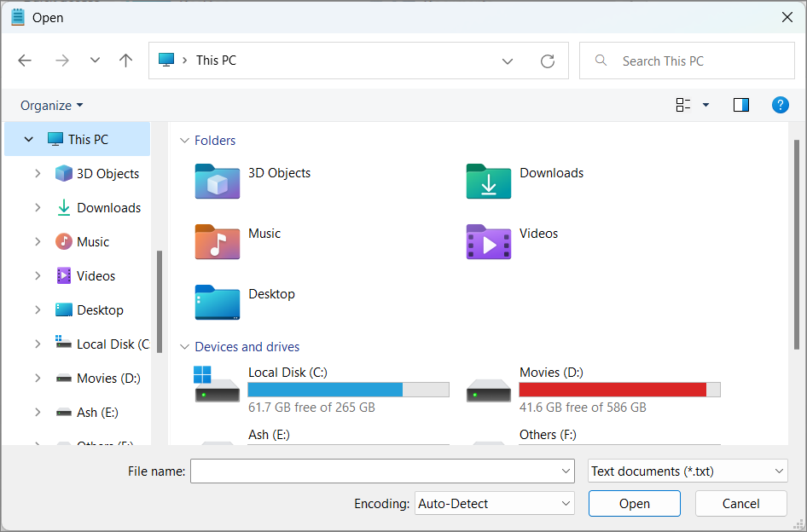Select the Local Disk sidebar drive icon
Viewport: 807px width, 532px height.
click(x=64, y=342)
